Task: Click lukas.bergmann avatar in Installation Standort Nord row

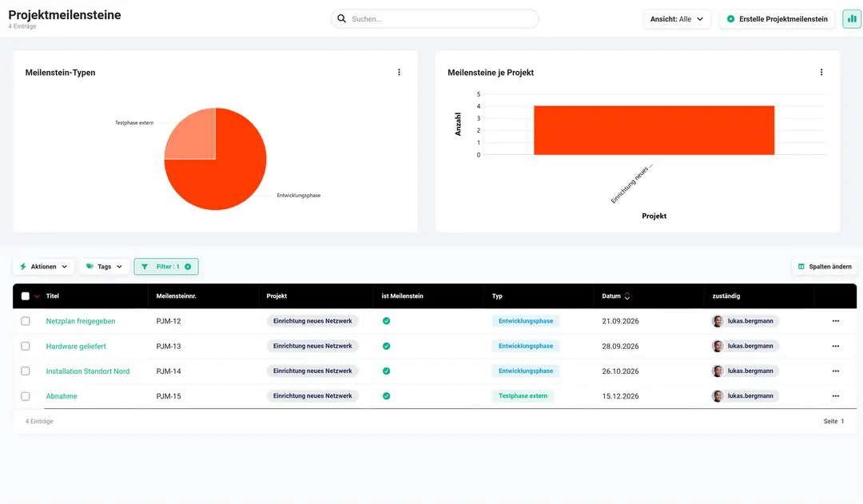Action: point(718,371)
